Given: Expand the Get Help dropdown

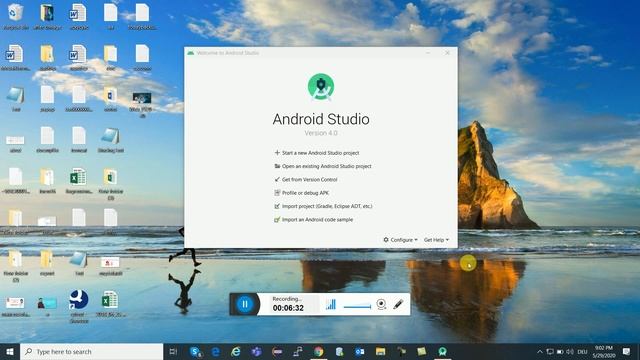Looking at the screenshot, I should pos(436,240).
